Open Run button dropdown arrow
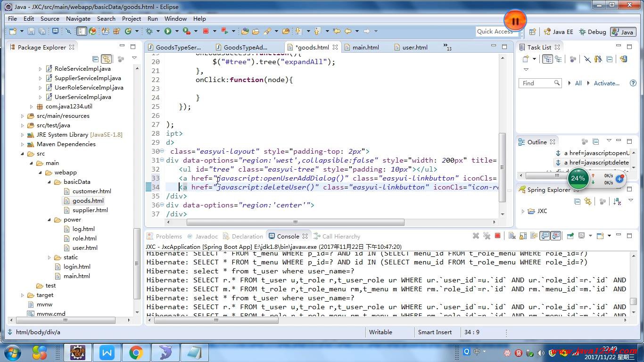 [x=177, y=32]
